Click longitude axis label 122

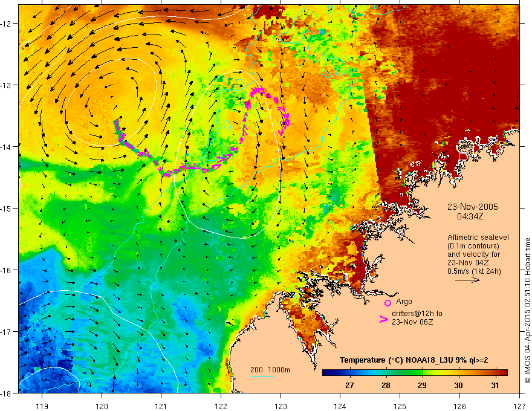click(x=221, y=406)
